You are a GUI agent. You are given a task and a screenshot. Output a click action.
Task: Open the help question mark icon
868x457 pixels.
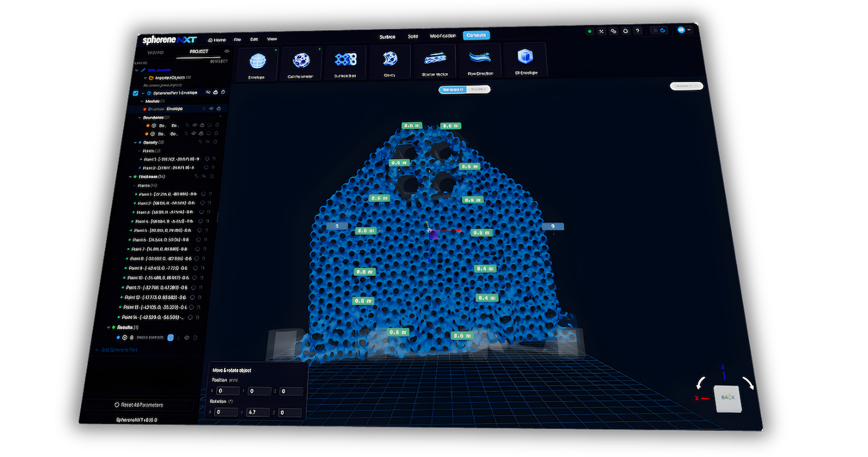tap(637, 30)
